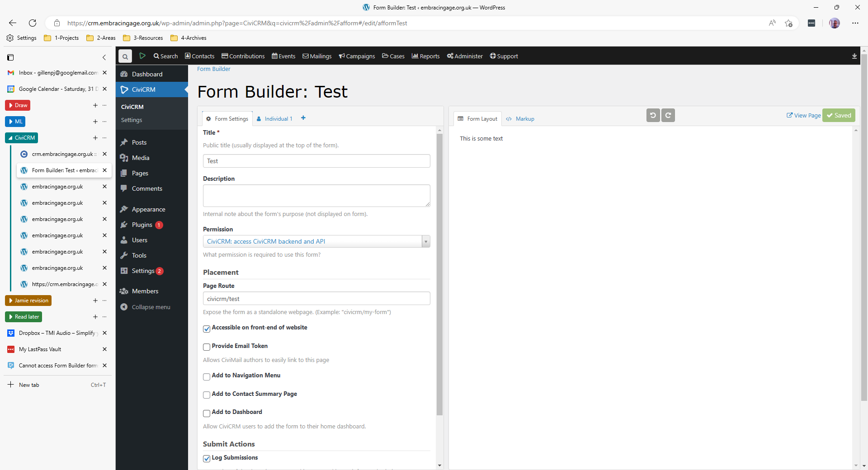Click the download arrow icon in CiviCRM bar
The image size is (868, 470).
click(x=854, y=56)
